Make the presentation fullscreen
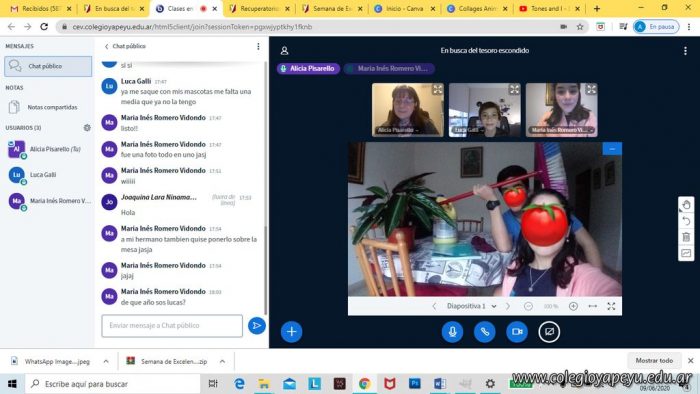This screenshot has width=700, height=394. 611,306
